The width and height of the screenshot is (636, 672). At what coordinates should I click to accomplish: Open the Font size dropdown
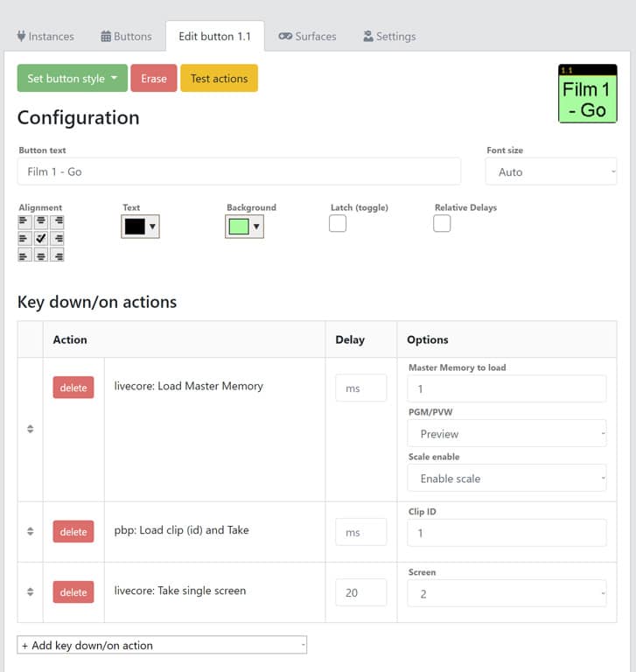coord(551,172)
